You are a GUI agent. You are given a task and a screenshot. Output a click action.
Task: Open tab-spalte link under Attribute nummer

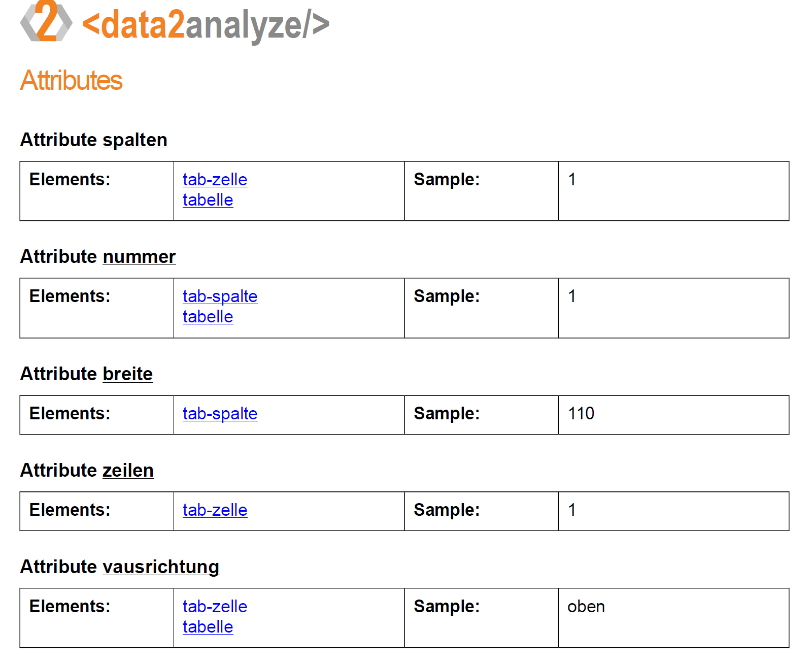(220, 296)
